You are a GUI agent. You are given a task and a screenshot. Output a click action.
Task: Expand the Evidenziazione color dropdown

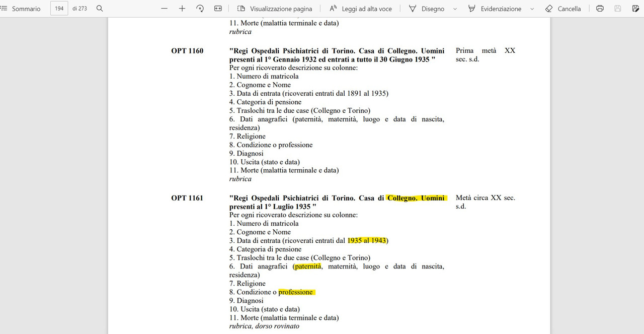click(x=532, y=9)
